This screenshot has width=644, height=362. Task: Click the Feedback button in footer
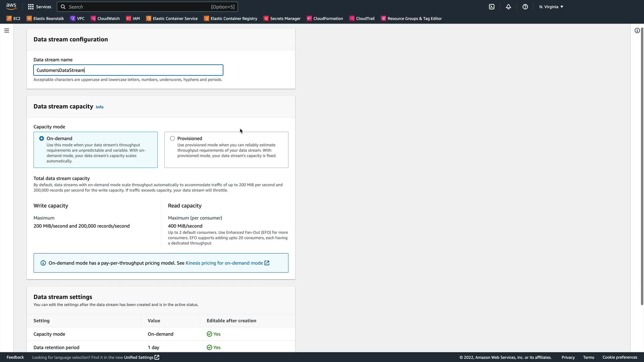[15, 357]
